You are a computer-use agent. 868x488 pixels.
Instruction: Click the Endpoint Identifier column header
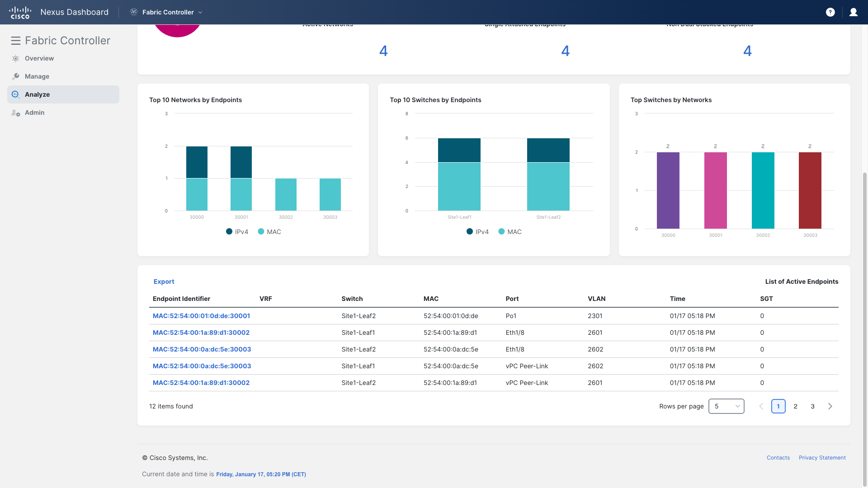[181, 299]
